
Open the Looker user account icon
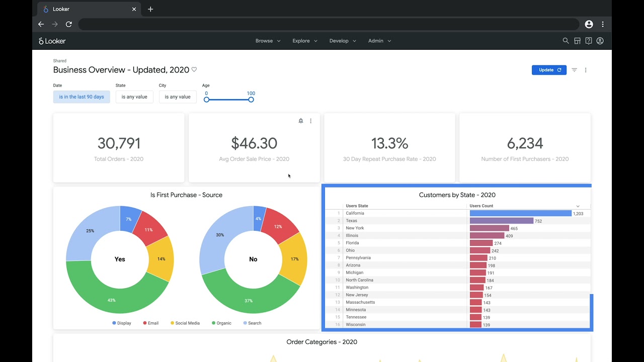click(600, 41)
